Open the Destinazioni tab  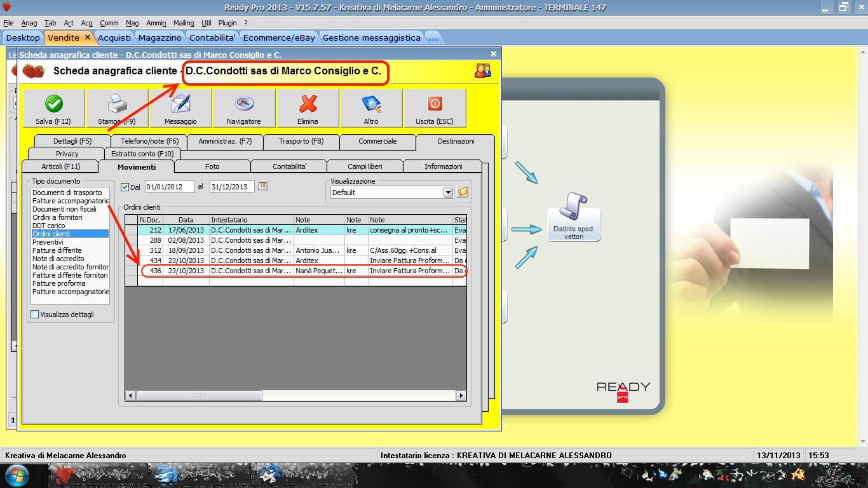456,141
